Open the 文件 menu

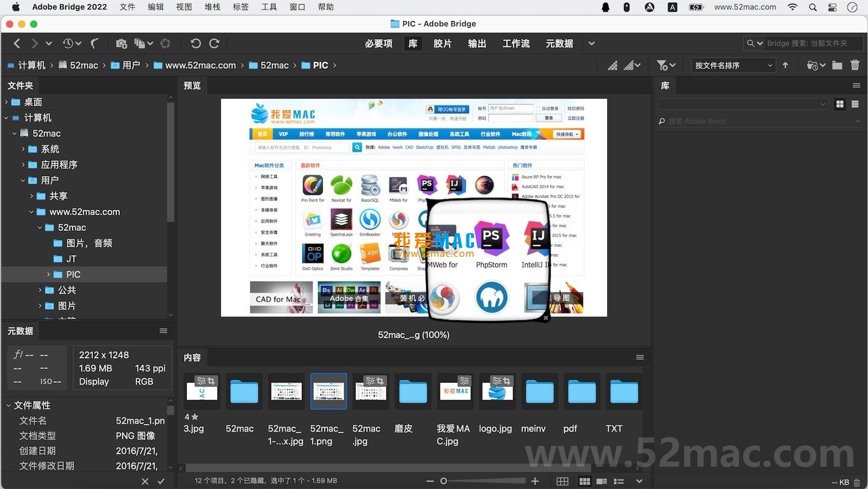pyautogui.click(x=127, y=7)
